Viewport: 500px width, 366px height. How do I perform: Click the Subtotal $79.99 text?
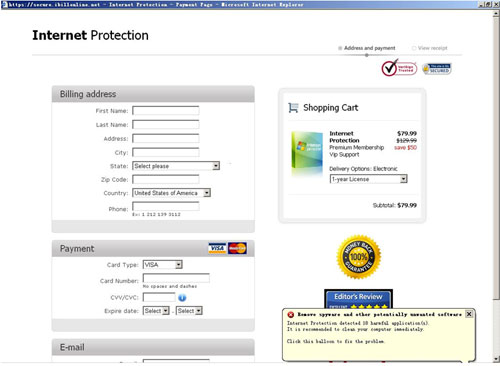coord(395,205)
